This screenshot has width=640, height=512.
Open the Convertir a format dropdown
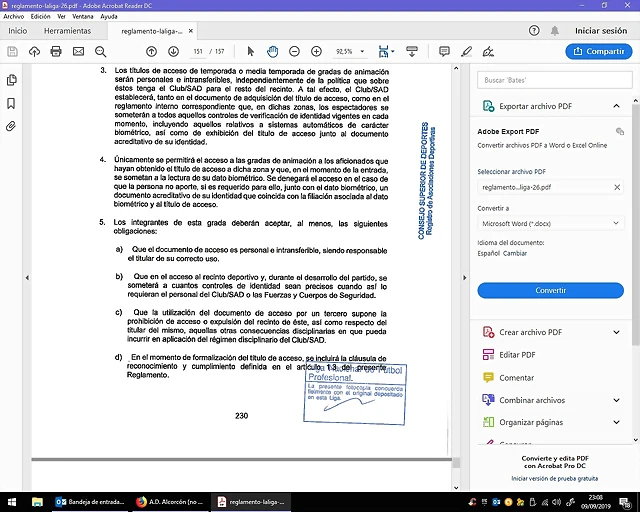[x=551, y=223]
